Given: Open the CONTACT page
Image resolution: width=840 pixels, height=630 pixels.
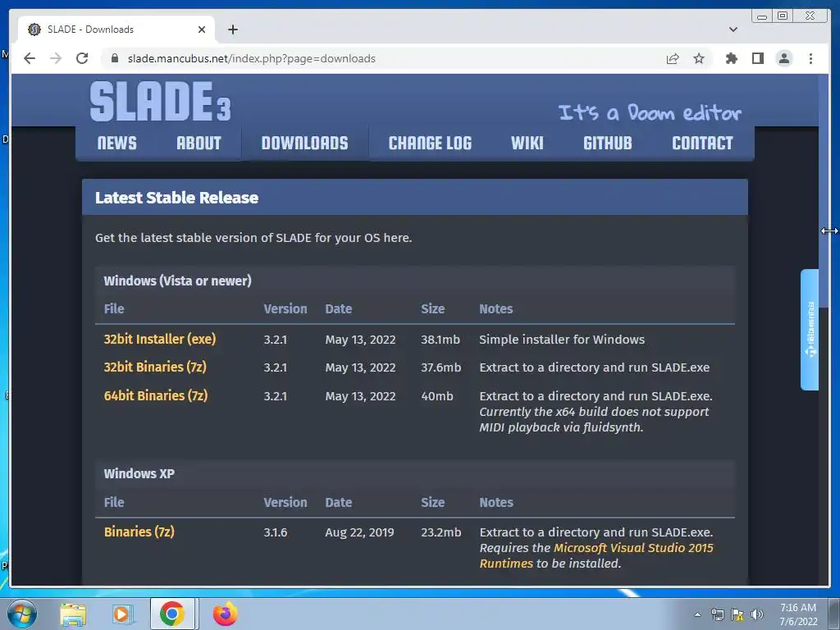Looking at the screenshot, I should click(x=702, y=143).
